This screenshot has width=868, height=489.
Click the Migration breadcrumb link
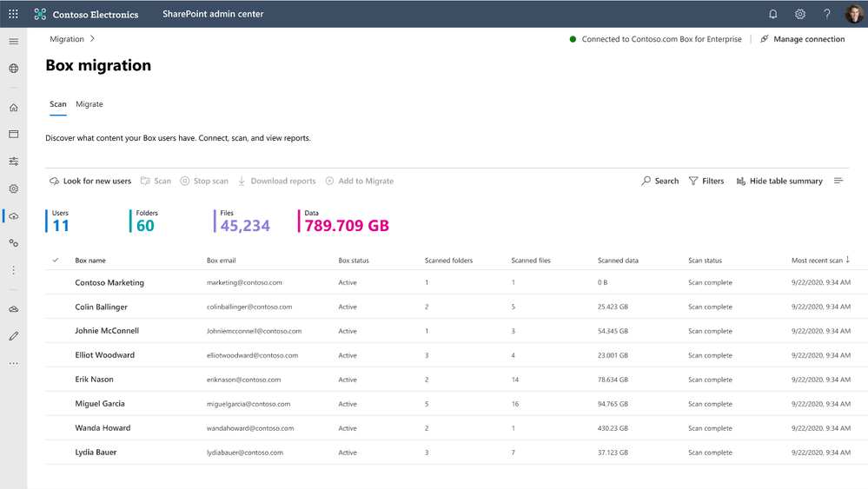67,39
